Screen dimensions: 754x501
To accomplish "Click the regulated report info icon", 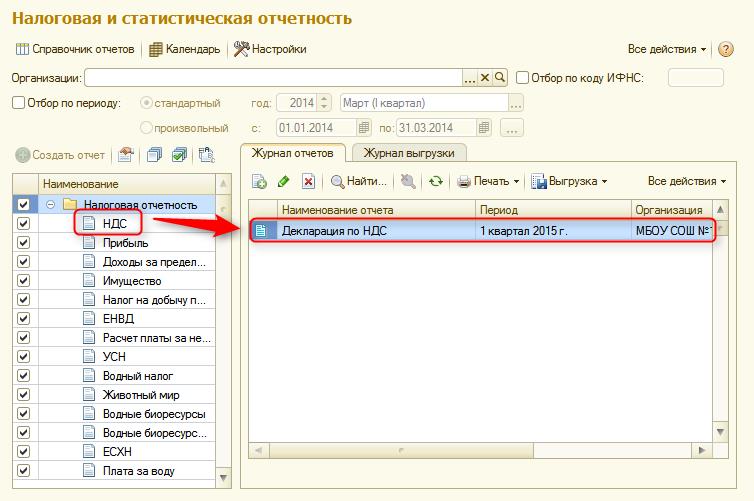I will coord(207,155).
